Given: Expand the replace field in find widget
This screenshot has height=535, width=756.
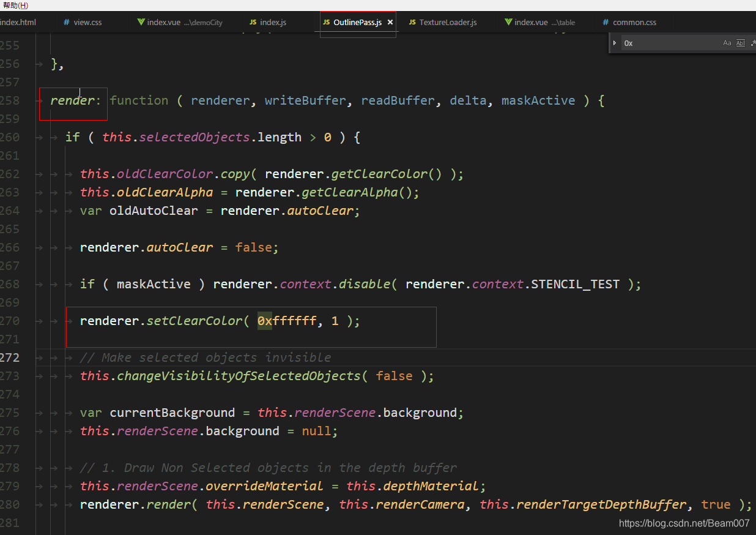Looking at the screenshot, I should [x=615, y=43].
